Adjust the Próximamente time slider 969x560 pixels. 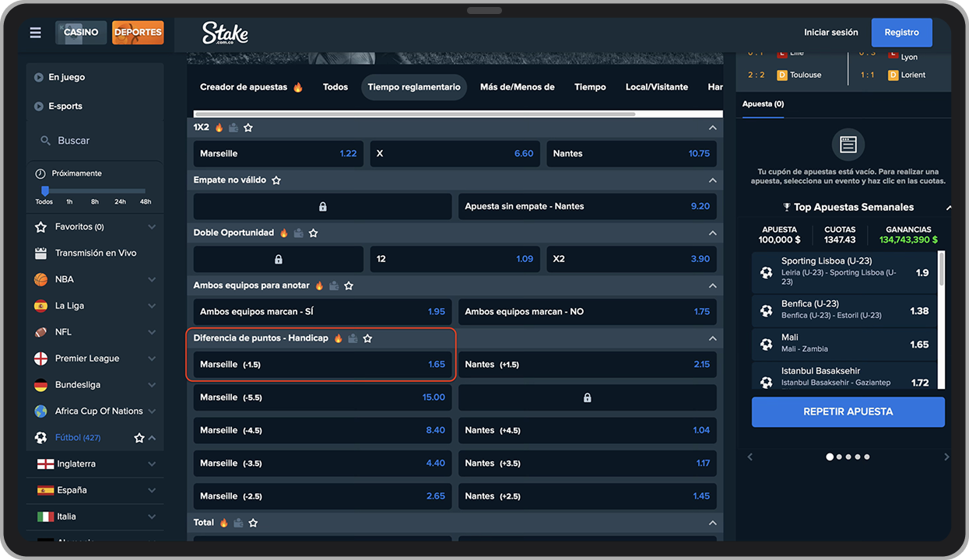click(x=44, y=189)
